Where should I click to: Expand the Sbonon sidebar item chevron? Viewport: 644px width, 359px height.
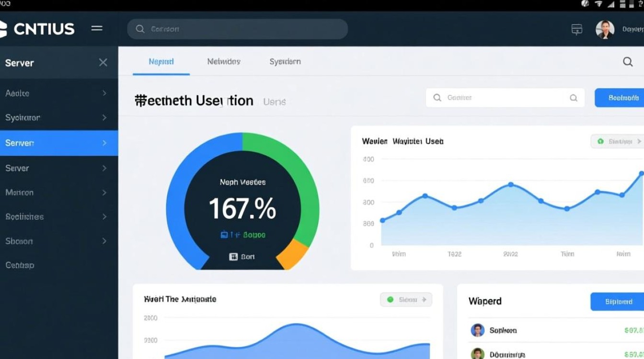click(104, 241)
